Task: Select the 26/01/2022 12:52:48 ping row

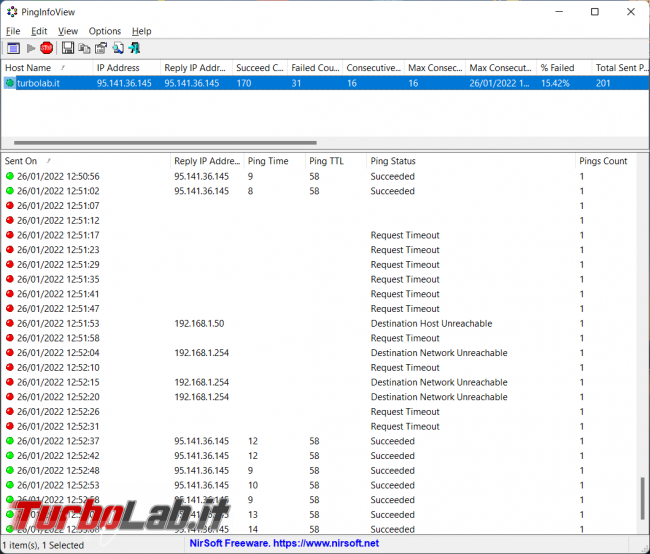Action: 319,470
